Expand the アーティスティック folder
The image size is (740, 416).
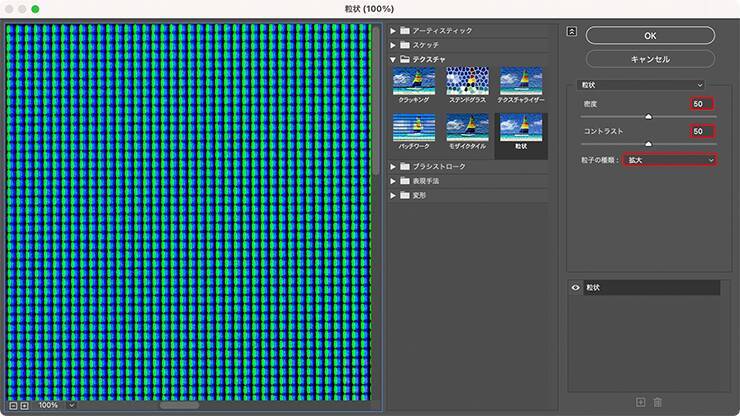pos(394,30)
